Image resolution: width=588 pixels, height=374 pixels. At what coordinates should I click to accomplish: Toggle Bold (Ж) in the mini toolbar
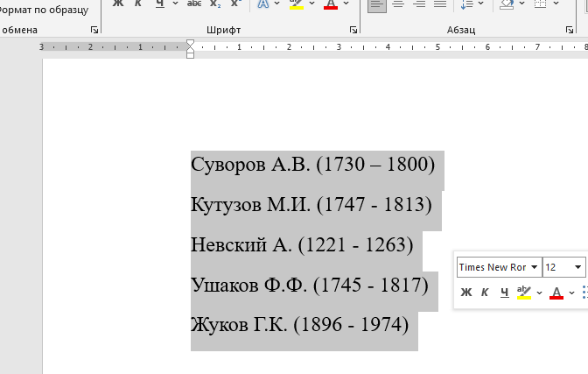coord(466,293)
